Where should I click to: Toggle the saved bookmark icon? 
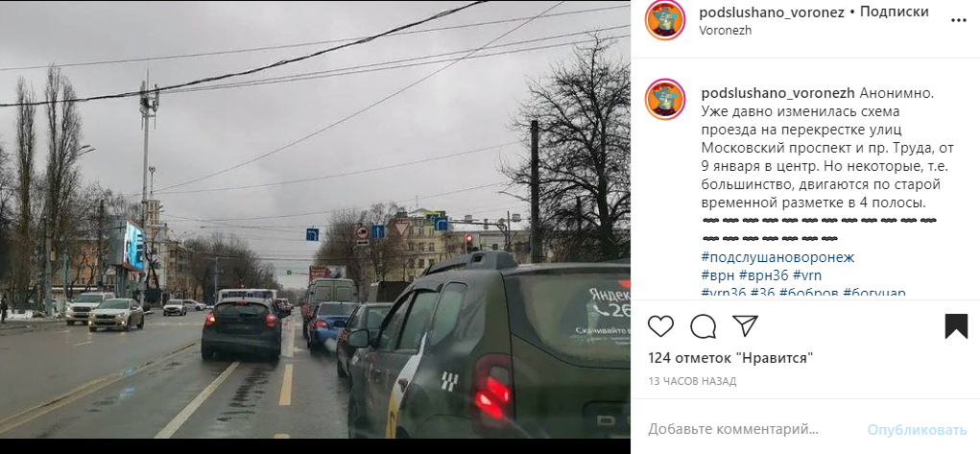(956, 326)
